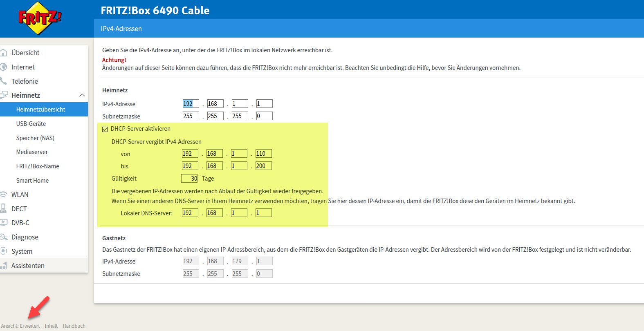Open Diagnose via its sidebar icon

tap(4, 237)
